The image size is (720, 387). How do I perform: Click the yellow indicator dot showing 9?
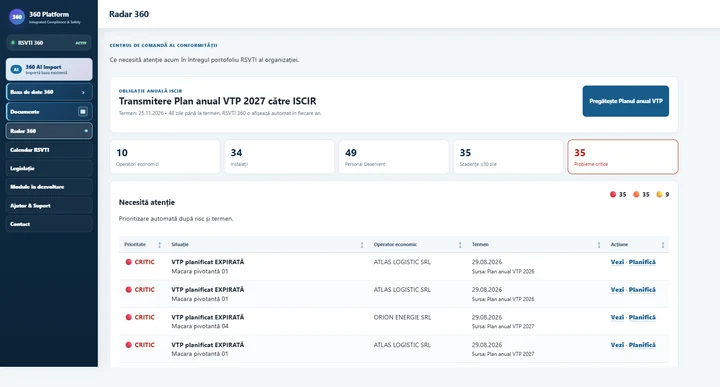(659, 194)
